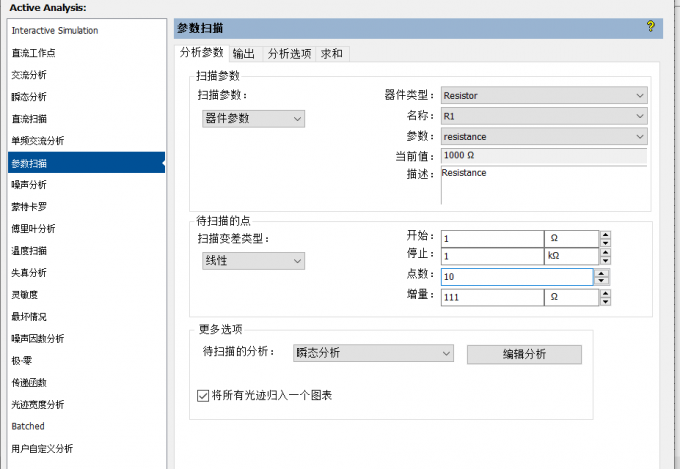Click the 编辑分析 button
Viewport: 680px width, 469px height.
click(524, 354)
